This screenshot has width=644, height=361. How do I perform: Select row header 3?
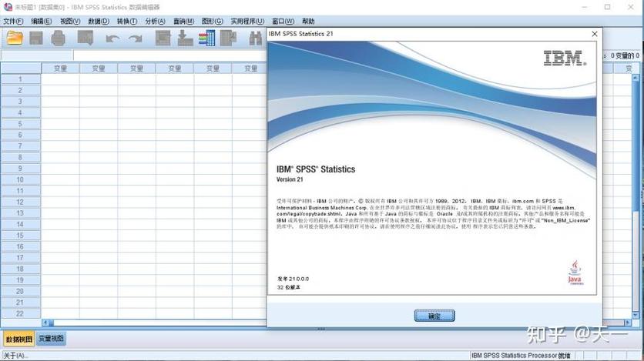click(x=21, y=102)
